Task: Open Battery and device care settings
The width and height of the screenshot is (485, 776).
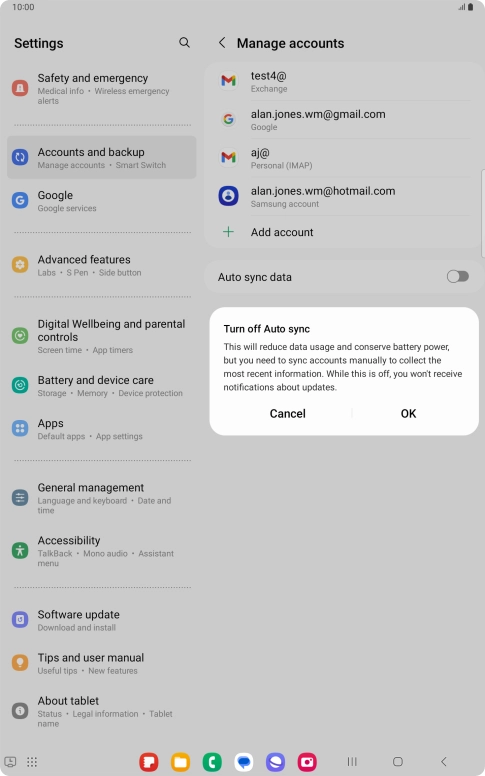Action: point(101,386)
